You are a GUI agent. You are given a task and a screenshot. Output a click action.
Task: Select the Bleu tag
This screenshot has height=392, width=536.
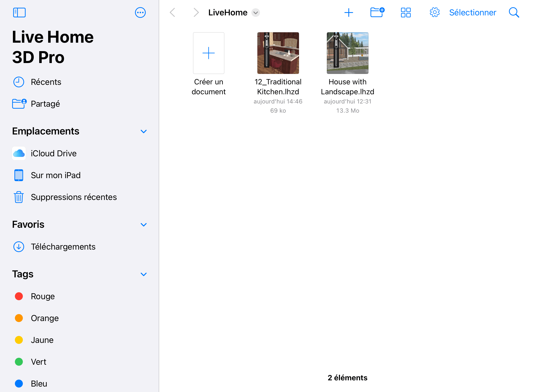click(x=79, y=384)
